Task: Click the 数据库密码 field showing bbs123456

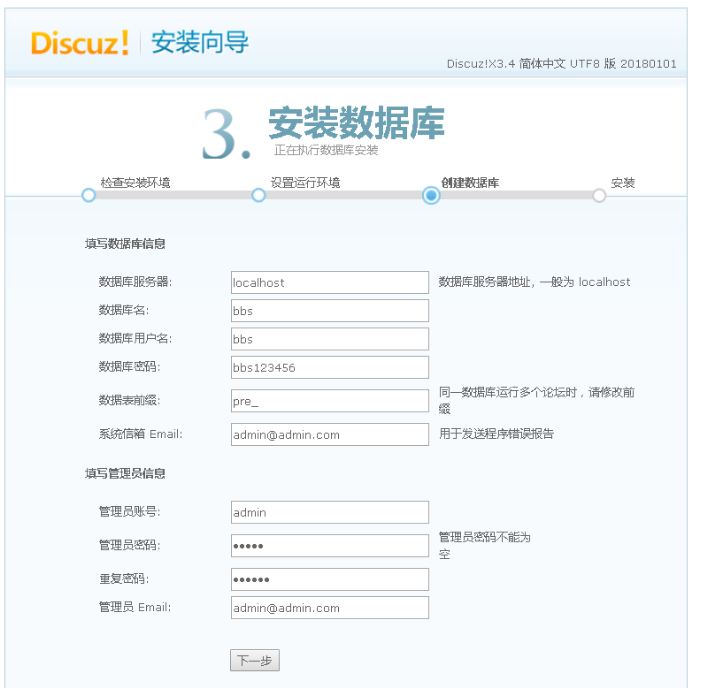Action: (329, 367)
